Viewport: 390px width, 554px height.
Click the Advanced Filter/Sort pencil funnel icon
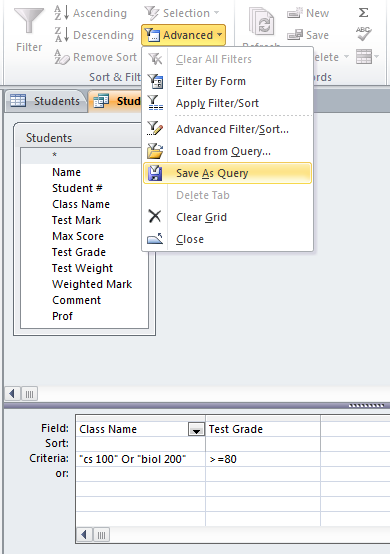point(155,129)
